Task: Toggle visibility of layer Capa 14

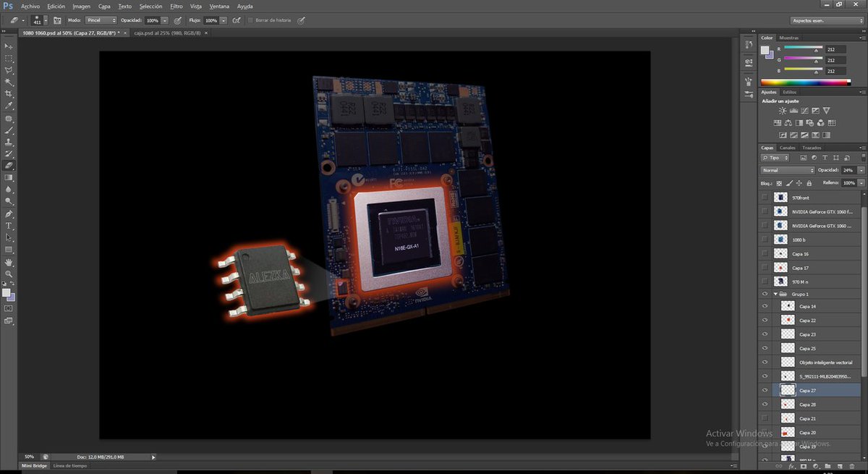Action: 765,305
